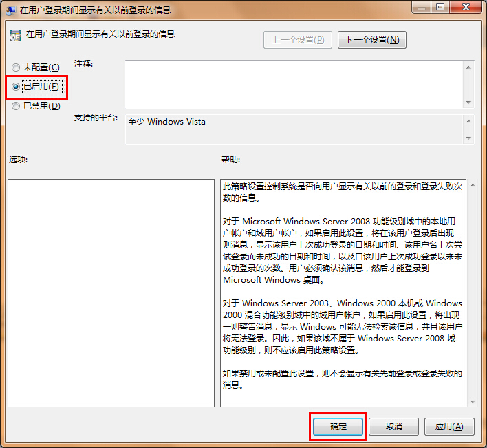Click inside the 注释 comment text box
The width and height of the screenshot is (487, 448).
[x=294, y=85]
